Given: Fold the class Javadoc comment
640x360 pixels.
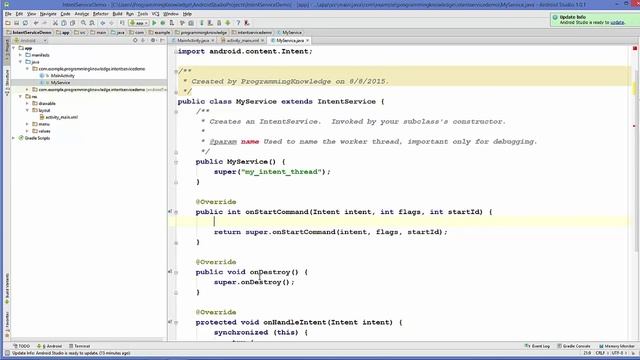Looking at the screenshot, I should (176, 71).
